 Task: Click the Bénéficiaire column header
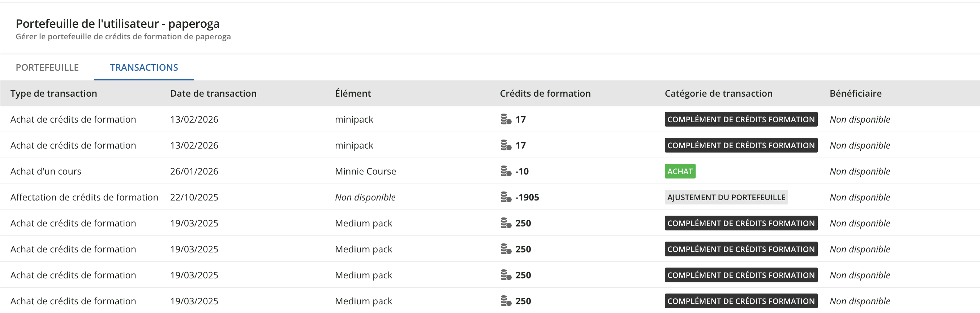click(x=855, y=93)
